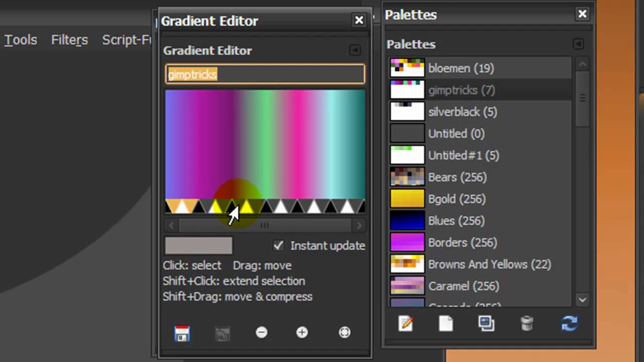This screenshot has height=362, width=644.
Task: Click the gradient horizontal scrollbar thumb
Action: point(264,226)
